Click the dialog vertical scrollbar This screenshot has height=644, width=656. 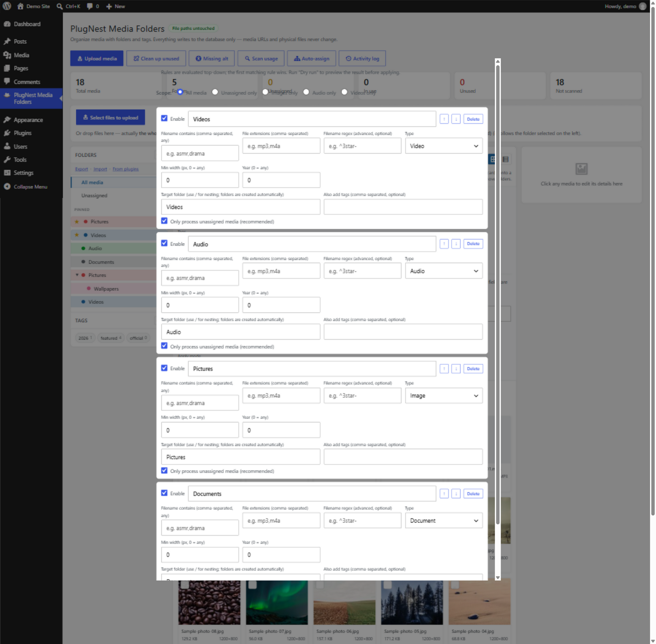click(497, 295)
